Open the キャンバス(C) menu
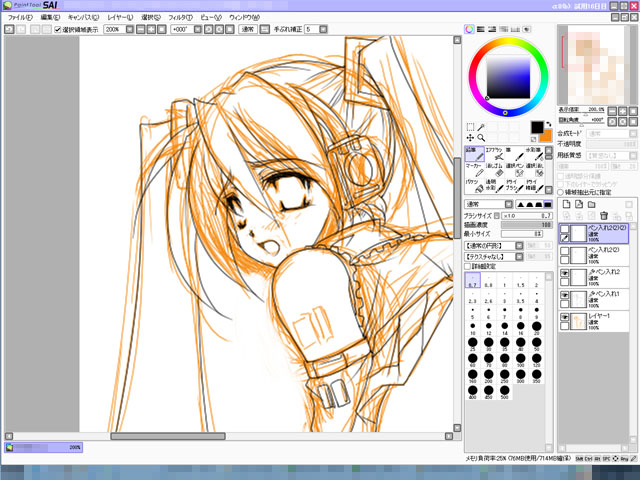Image resolution: width=640 pixels, height=480 pixels. tap(83, 18)
